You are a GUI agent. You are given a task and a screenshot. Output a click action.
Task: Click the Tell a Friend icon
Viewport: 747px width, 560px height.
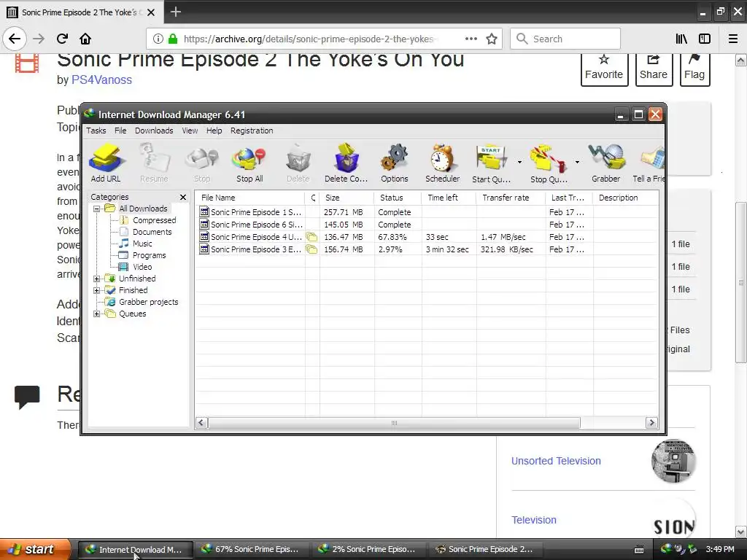tap(649, 163)
